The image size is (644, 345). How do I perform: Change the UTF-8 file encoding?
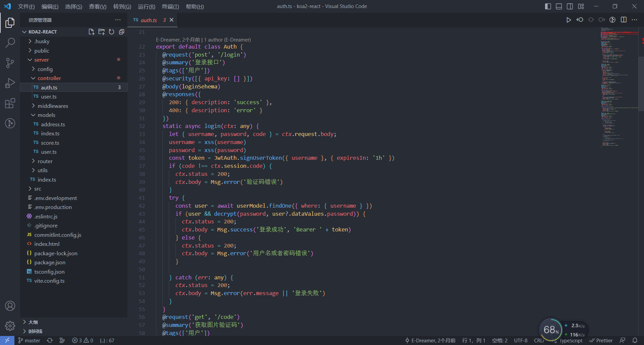[x=521, y=340]
